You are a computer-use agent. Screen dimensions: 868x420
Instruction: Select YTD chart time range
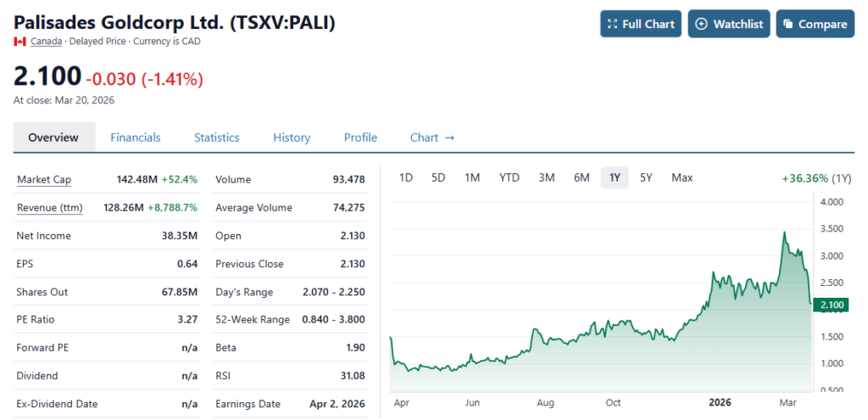[x=509, y=177]
